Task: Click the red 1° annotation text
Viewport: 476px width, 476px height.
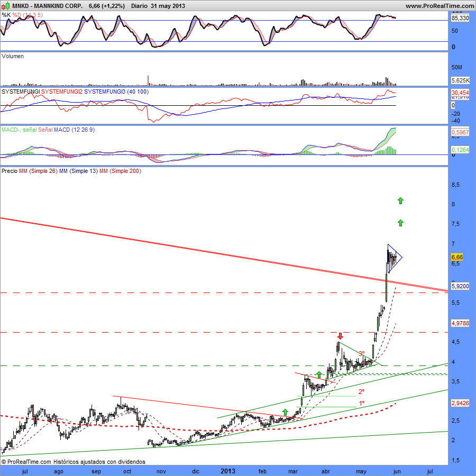Action: (362, 404)
